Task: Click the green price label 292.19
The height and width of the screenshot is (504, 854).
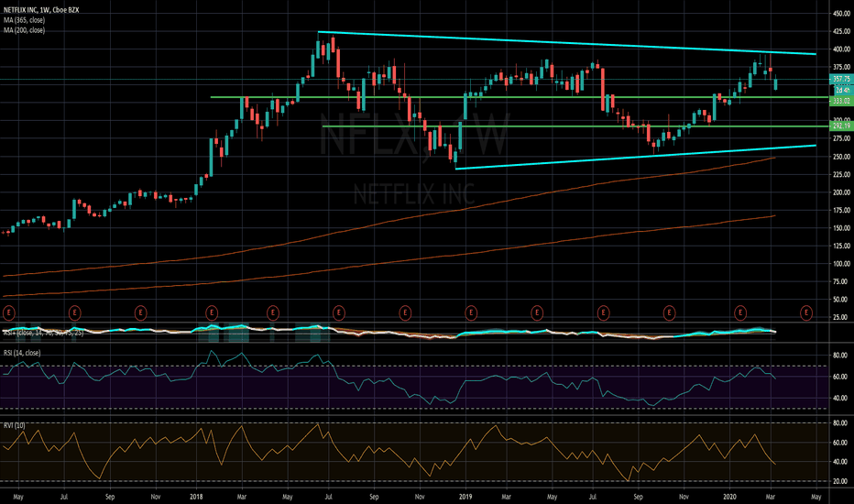Action: (841, 126)
